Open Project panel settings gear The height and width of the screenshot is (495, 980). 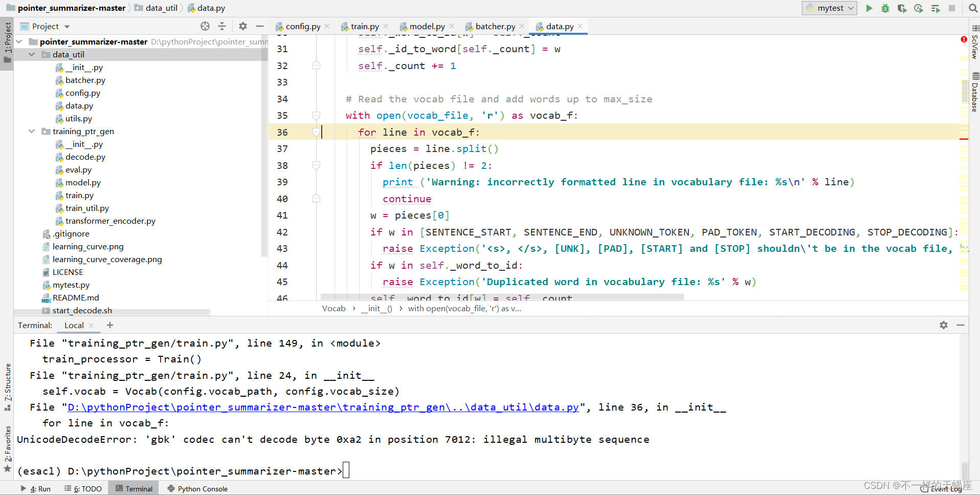[243, 26]
